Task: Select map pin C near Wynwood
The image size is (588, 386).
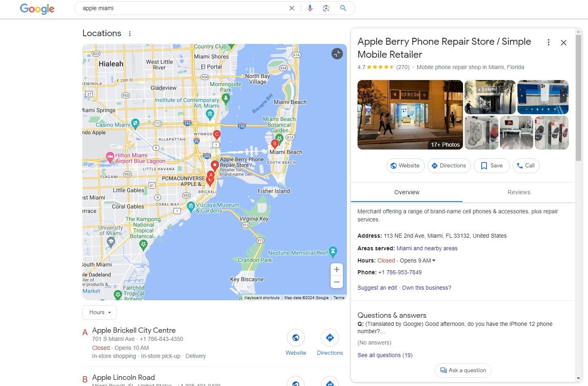Action: pos(217,135)
